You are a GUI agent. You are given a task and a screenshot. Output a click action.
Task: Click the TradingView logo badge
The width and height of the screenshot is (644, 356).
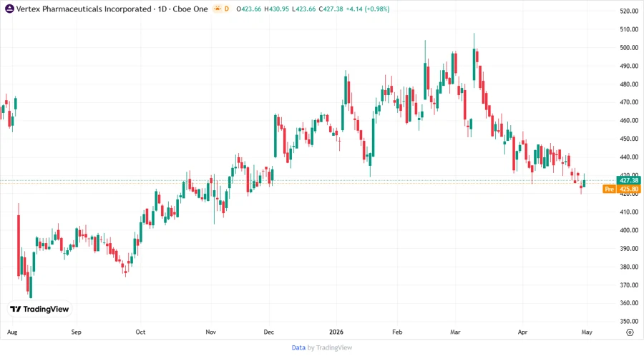coord(39,309)
